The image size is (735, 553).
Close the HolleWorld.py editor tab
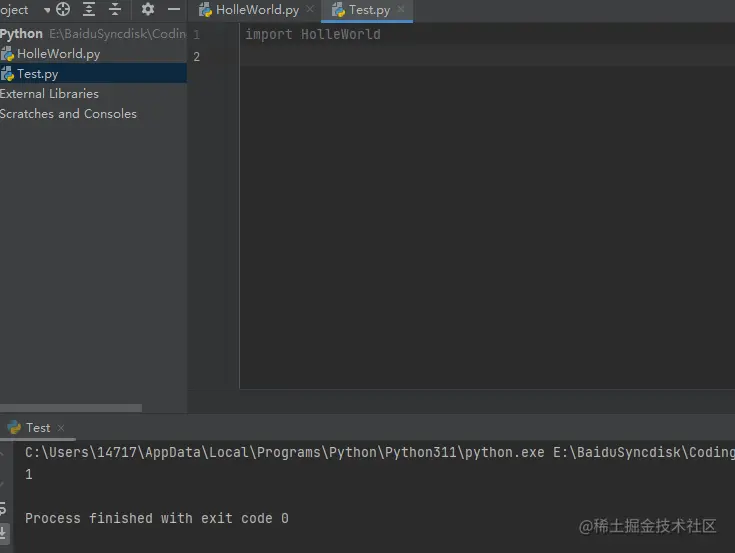[310, 9]
